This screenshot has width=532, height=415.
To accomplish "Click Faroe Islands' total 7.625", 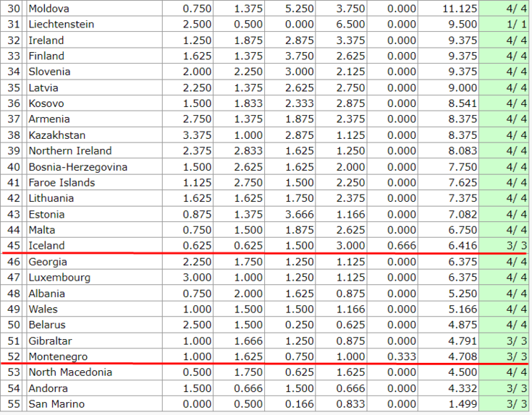I will pos(463,183).
